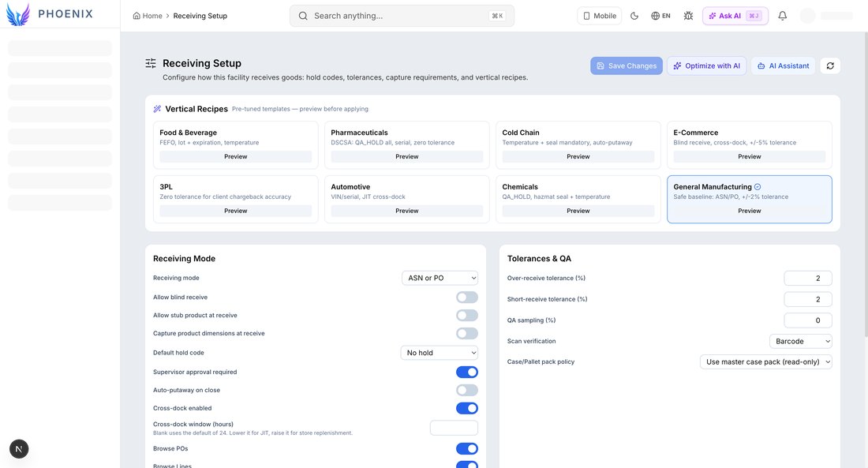Click the Save Changes button

(626, 66)
